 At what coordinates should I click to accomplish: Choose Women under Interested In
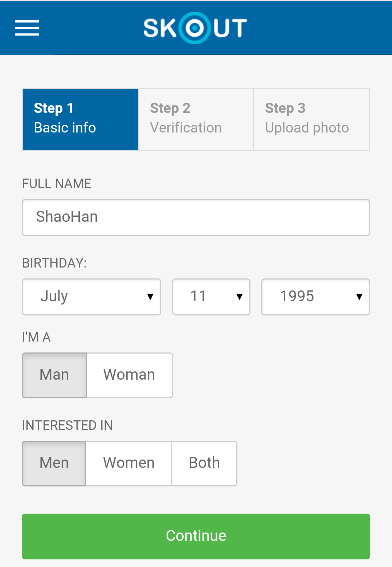pyautogui.click(x=128, y=464)
